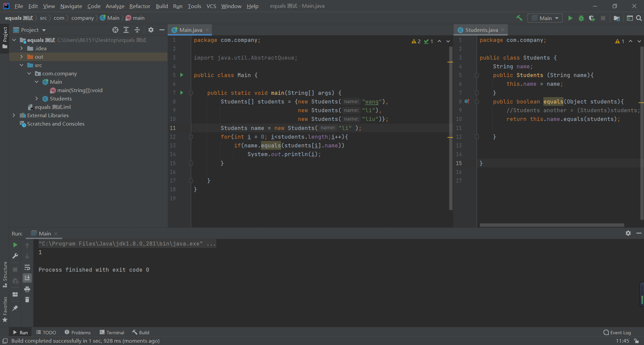Viewport: 644px width, 345px height.
Task: Start debugging with the bug icon
Action: pyautogui.click(x=581, y=18)
